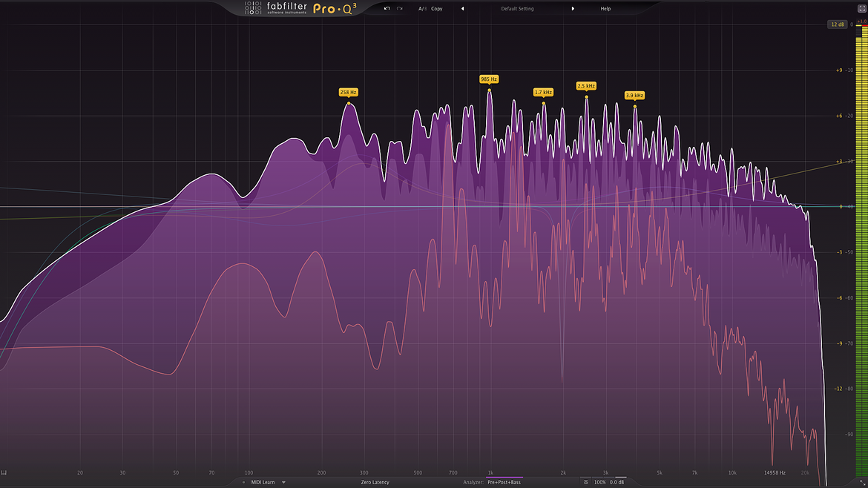Viewport: 868px width, 488px height.
Task: Change the 12 dB display range
Action: (x=837, y=24)
